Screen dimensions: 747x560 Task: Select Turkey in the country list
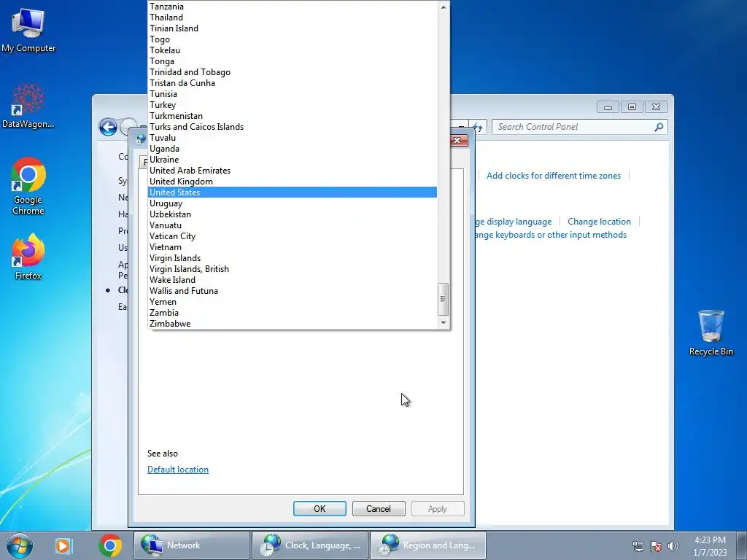(293, 105)
